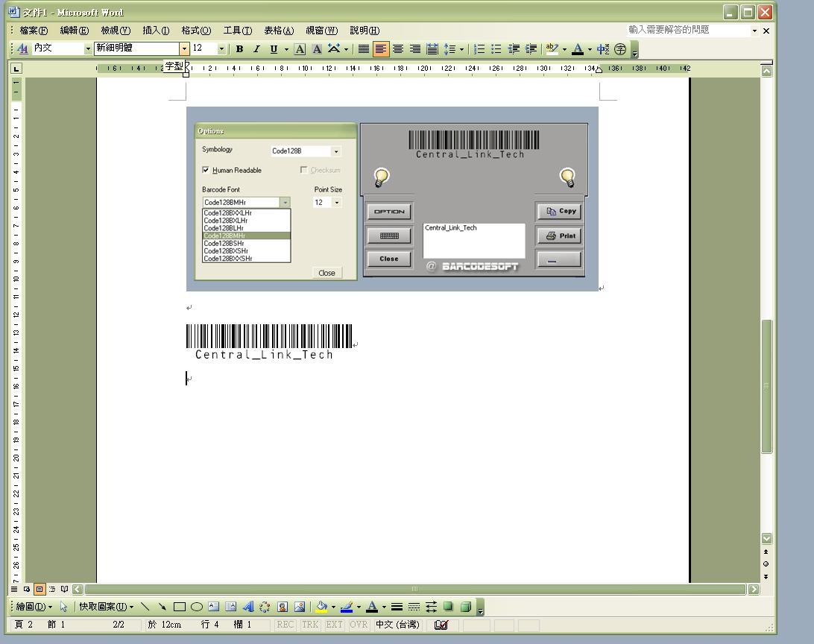Click the phonetic guide icon
The height and width of the screenshot is (644, 814).
[x=603, y=48]
